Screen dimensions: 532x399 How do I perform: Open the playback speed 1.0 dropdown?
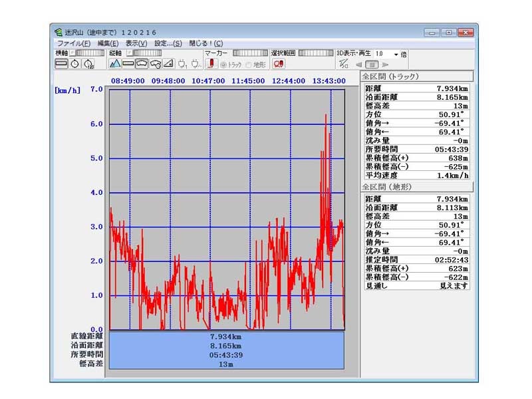(x=396, y=54)
